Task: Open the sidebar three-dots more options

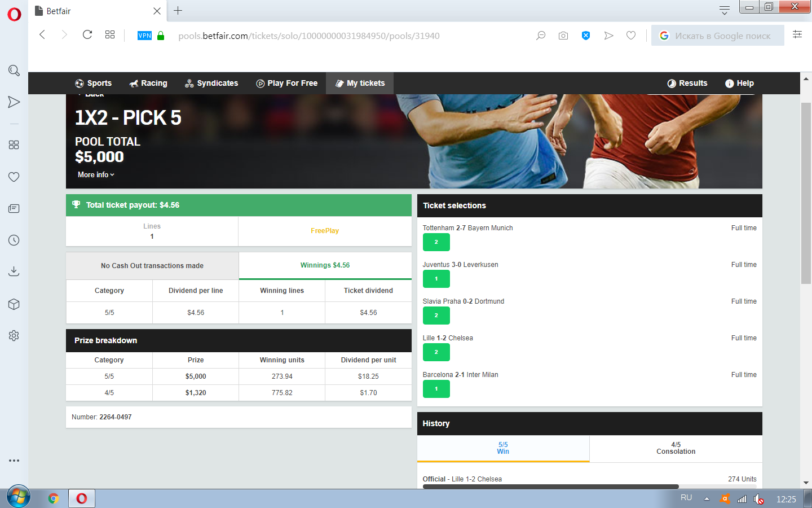Action: [x=14, y=461]
